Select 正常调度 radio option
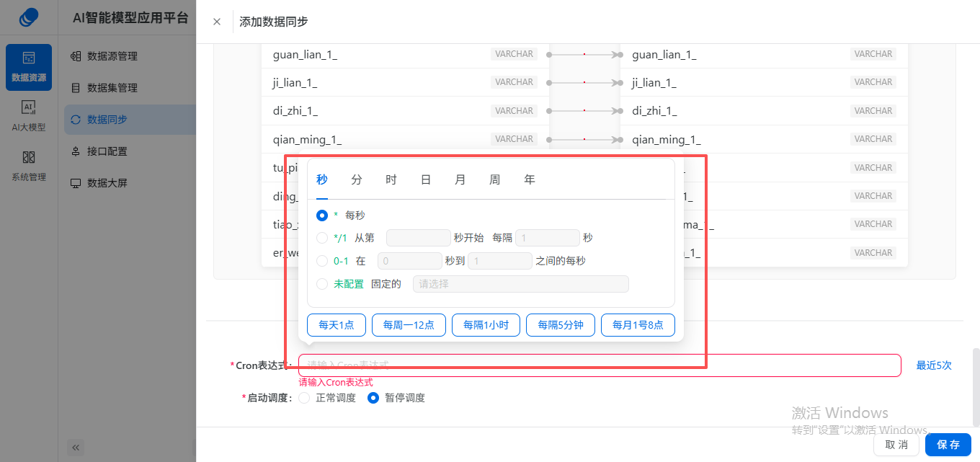 point(304,398)
